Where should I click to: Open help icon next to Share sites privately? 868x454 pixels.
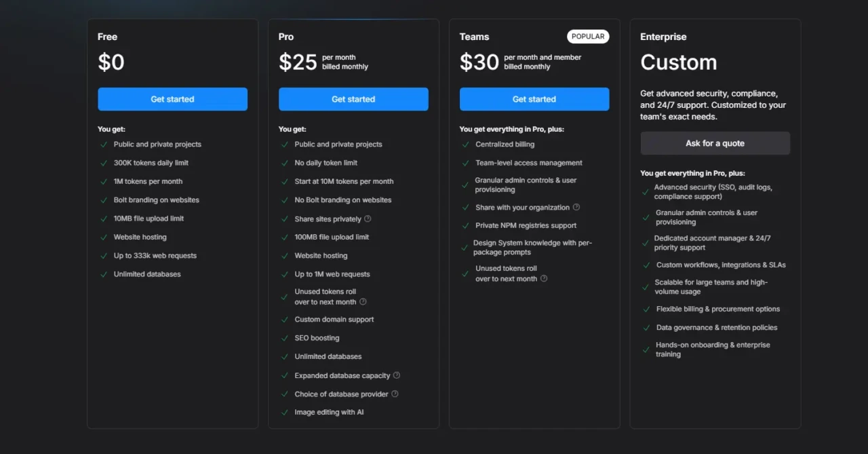point(368,219)
